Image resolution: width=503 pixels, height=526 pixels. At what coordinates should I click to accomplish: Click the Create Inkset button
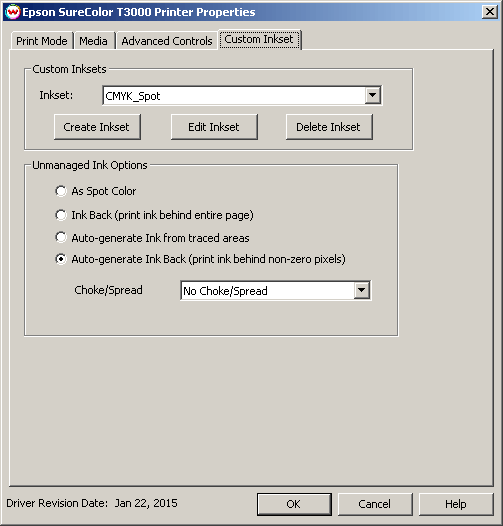click(x=97, y=127)
